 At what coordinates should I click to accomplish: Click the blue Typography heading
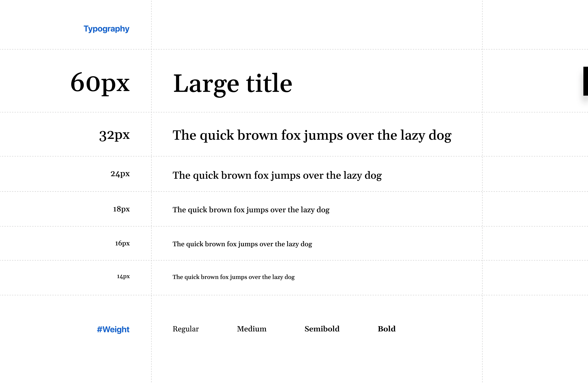click(x=106, y=29)
